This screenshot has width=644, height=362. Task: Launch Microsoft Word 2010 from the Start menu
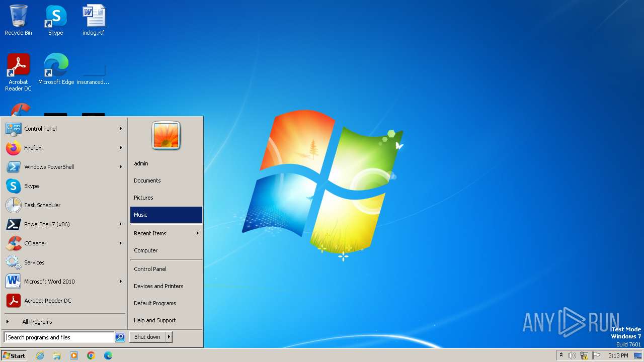coord(64,282)
